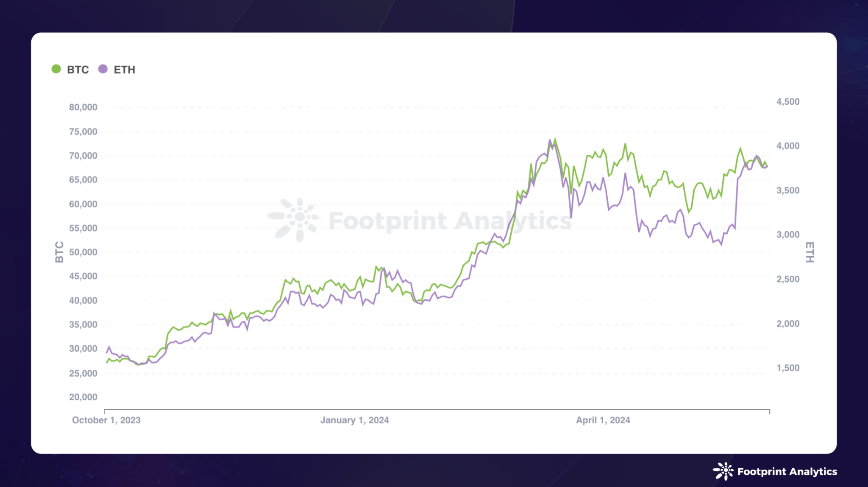The image size is (868, 487).
Task: Click the purple ETH legend dot
Action: (103, 69)
